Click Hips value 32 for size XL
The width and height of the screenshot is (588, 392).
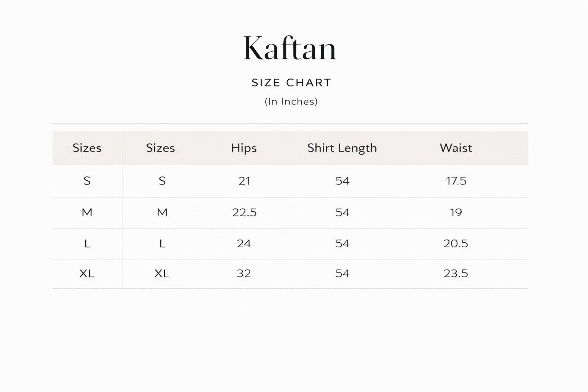click(244, 273)
